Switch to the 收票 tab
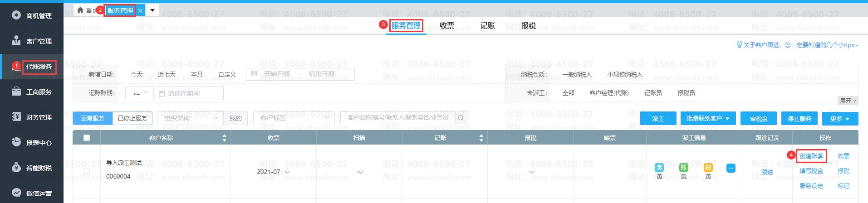The width and height of the screenshot is (868, 203). tap(446, 26)
